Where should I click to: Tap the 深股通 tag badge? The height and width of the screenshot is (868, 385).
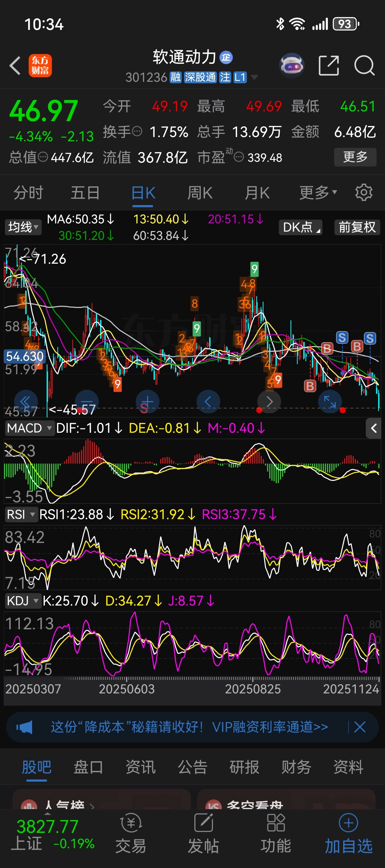(200, 77)
